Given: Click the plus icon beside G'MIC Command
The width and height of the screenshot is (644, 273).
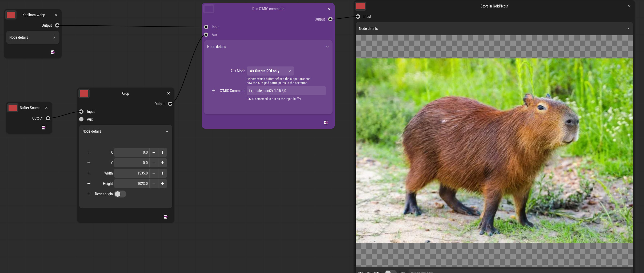Looking at the screenshot, I should [214, 91].
